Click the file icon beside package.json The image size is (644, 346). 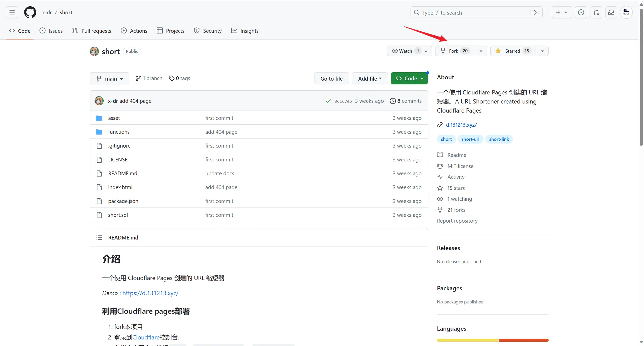(99, 201)
